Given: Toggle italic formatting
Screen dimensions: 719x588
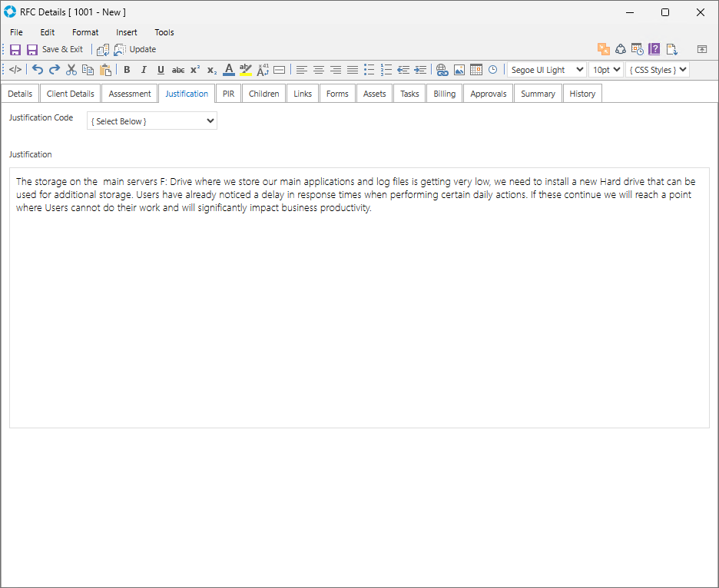Looking at the screenshot, I should coord(144,70).
